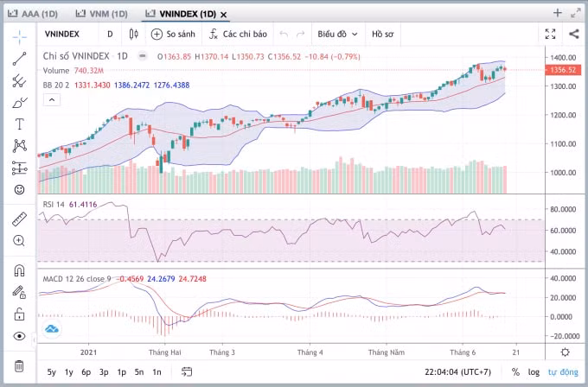This screenshot has height=387, width=588.
Task: Toggle magnet mode for drawings
Action: pos(20,270)
